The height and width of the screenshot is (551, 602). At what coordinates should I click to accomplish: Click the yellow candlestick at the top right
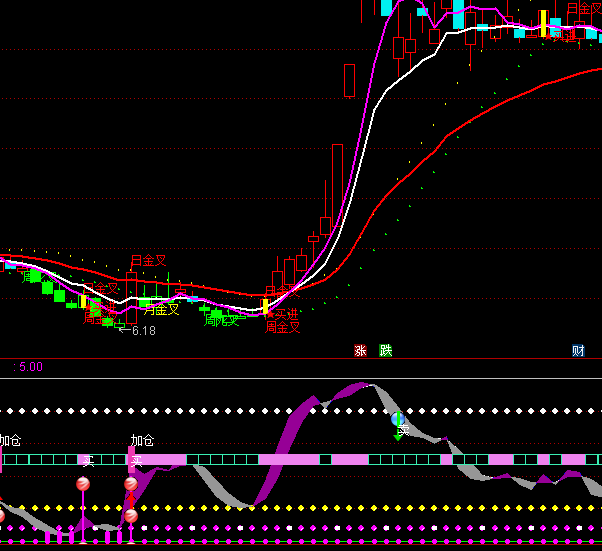(544, 23)
